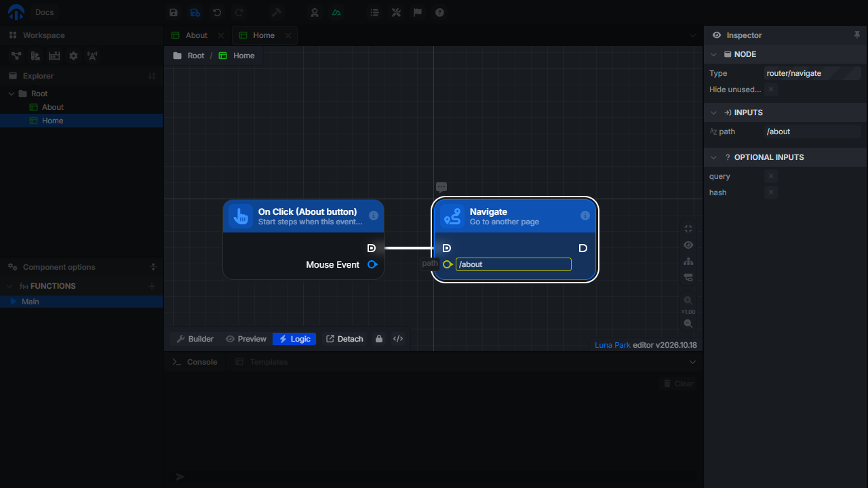Click the green Nuxt mountain icon
Screen dimensions: 868x488
(336, 12)
